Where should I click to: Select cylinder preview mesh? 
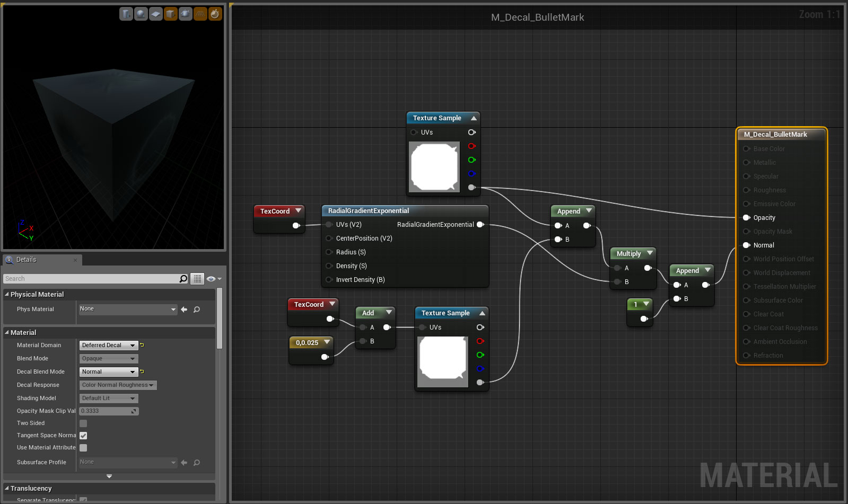coord(126,14)
